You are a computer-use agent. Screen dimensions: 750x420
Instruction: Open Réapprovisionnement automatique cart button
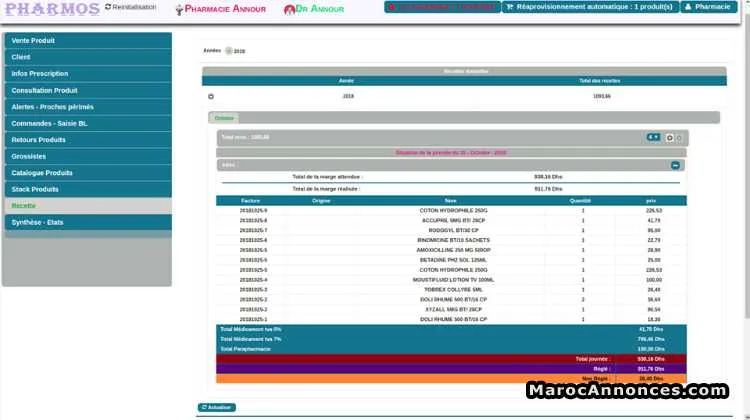[590, 7]
